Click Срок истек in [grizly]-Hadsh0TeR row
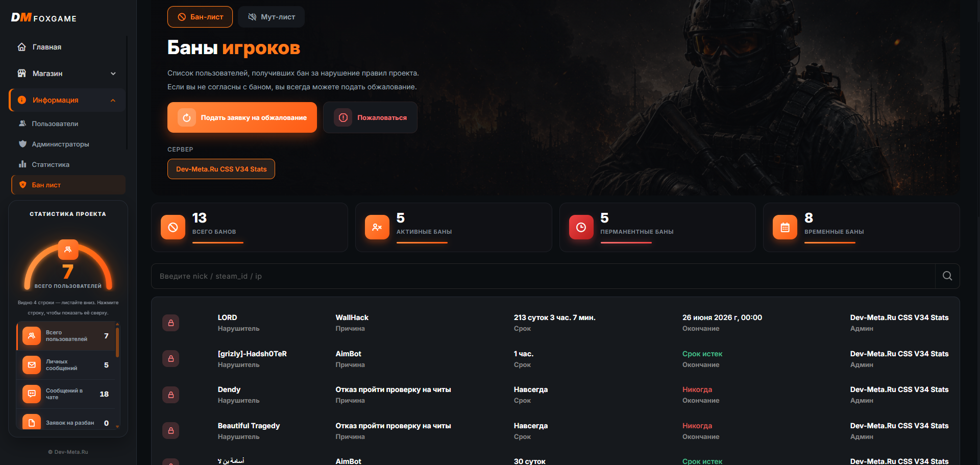The height and width of the screenshot is (465, 980). pyautogui.click(x=702, y=354)
